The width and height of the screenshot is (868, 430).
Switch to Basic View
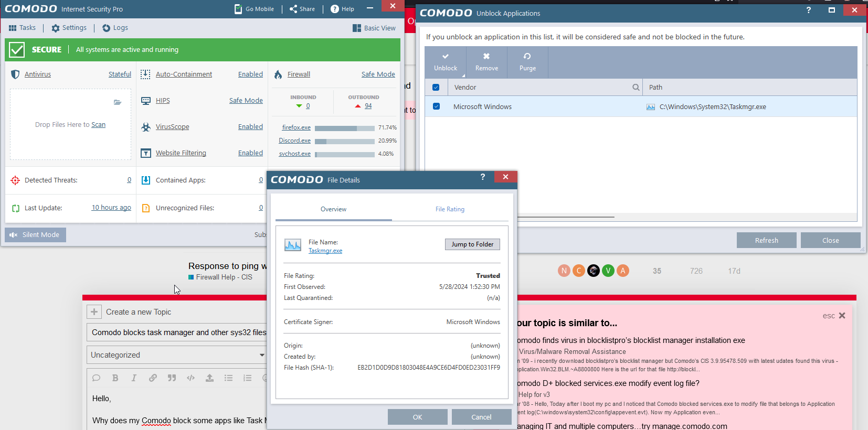coord(374,28)
